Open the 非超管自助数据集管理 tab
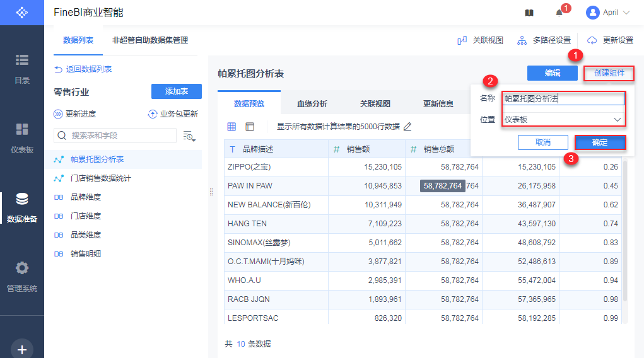644x358 pixels. [150, 40]
